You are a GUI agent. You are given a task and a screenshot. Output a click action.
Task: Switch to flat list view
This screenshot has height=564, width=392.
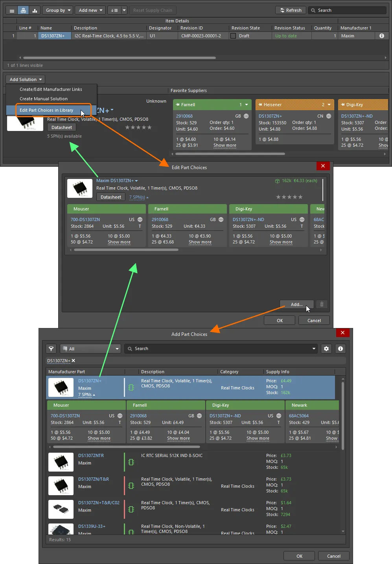(x=12, y=10)
